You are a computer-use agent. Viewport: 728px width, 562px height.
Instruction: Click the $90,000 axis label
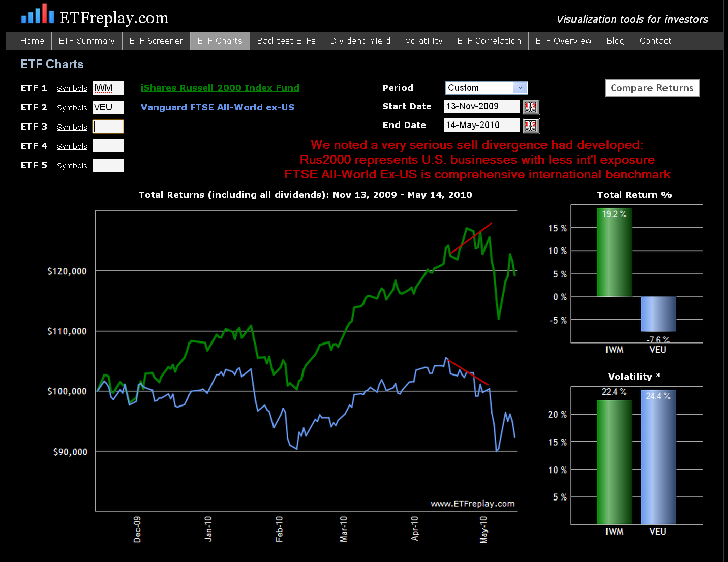pyautogui.click(x=70, y=452)
